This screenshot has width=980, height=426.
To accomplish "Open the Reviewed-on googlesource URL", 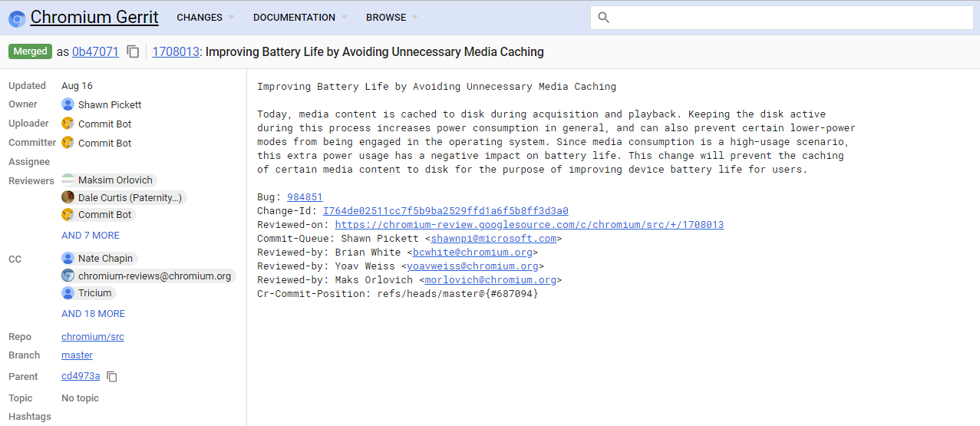I will click(x=530, y=225).
